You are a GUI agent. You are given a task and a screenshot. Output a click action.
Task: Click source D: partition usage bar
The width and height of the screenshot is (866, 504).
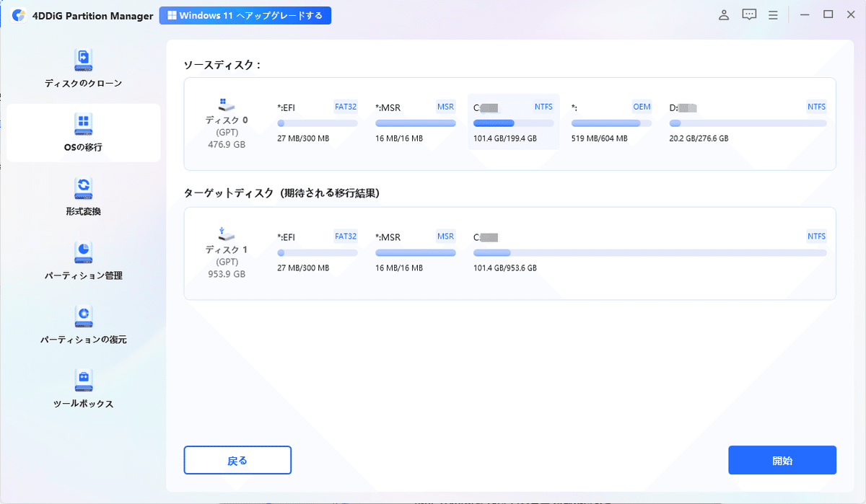click(748, 123)
